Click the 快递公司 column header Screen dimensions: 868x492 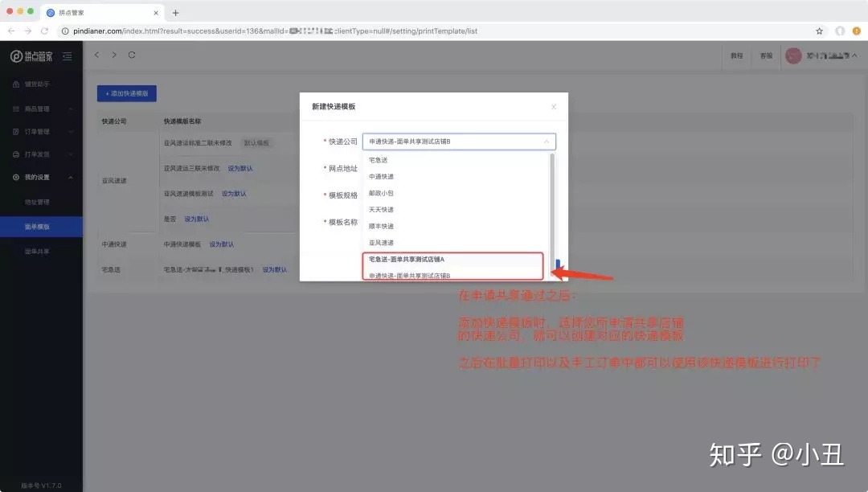114,121
